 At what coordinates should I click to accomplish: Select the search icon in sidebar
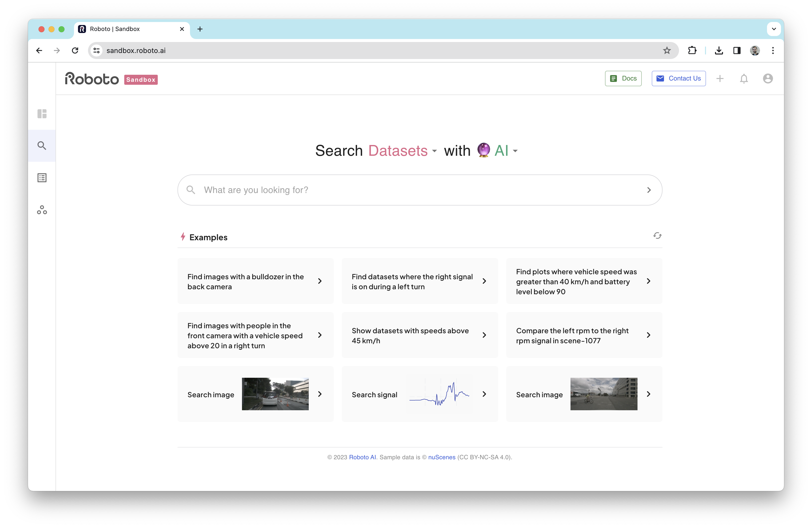point(42,146)
